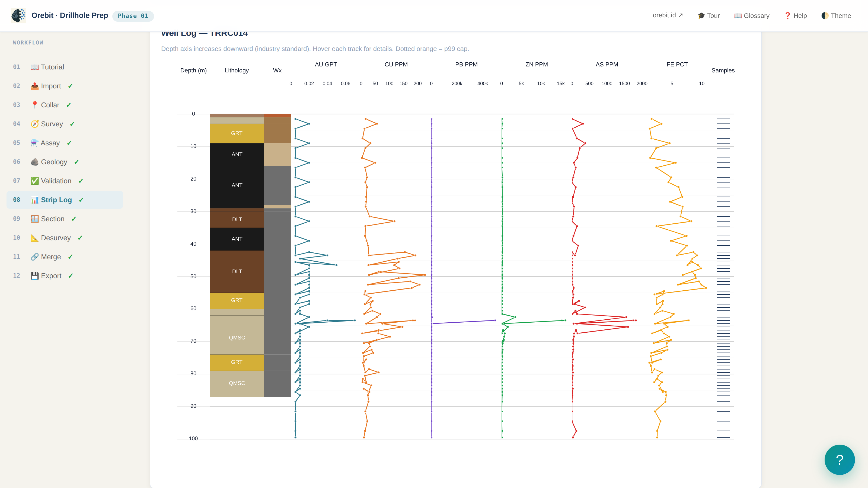Click the Validation checkmark icon
Image resolution: width=868 pixels, height=488 pixels.
pyautogui.click(x=35, y=181)
